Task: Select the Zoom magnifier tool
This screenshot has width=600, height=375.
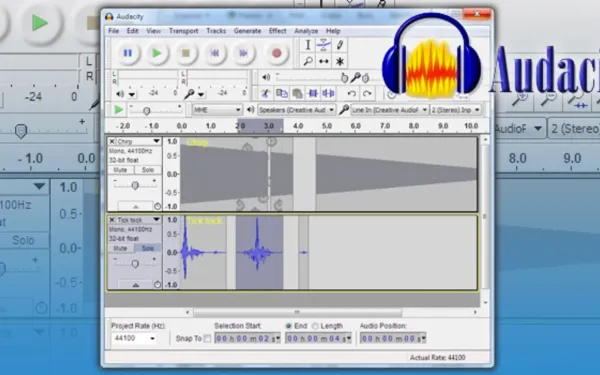Action: (308, 61)
